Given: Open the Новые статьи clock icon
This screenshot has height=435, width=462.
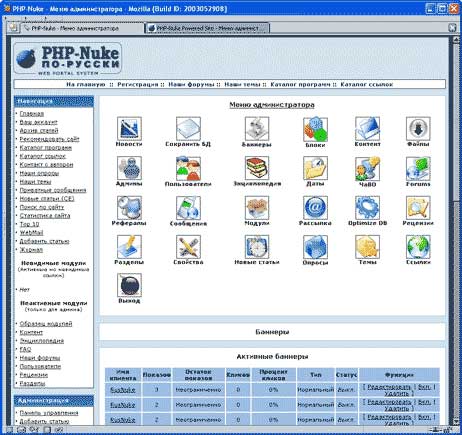Looking at the screenshot, I should tap(257, 247).
